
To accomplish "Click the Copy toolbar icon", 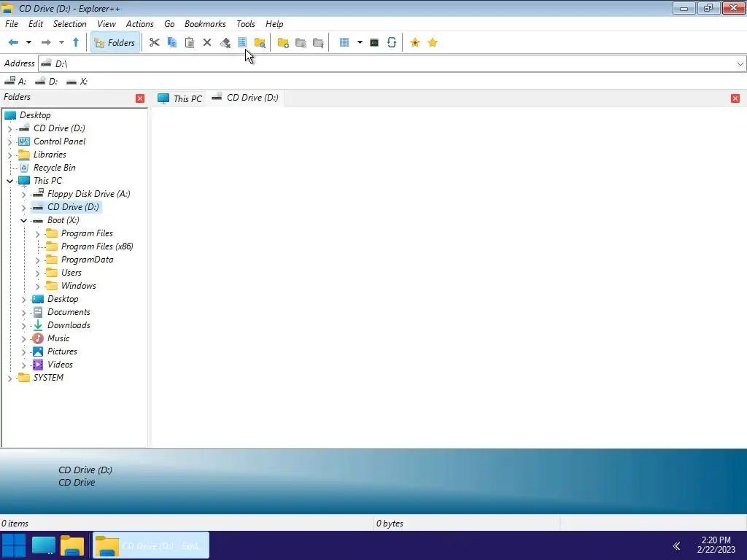I will [172, 43].
